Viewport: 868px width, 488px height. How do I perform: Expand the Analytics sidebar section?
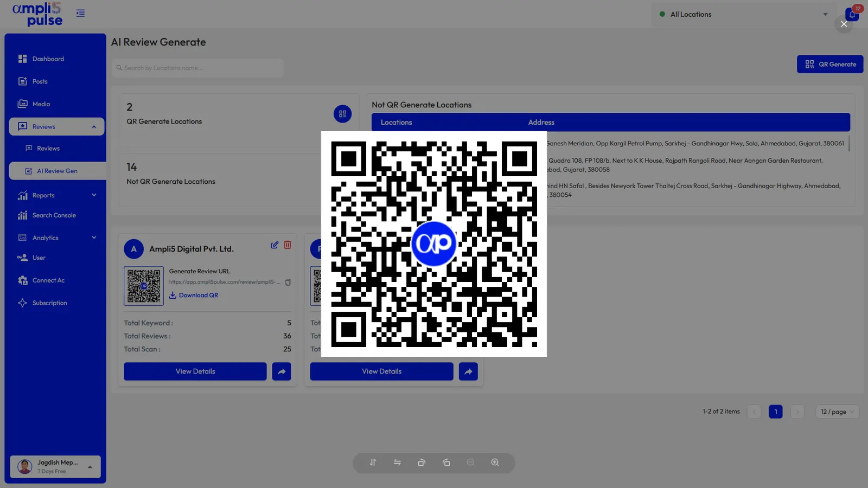[x=56, y=237]
